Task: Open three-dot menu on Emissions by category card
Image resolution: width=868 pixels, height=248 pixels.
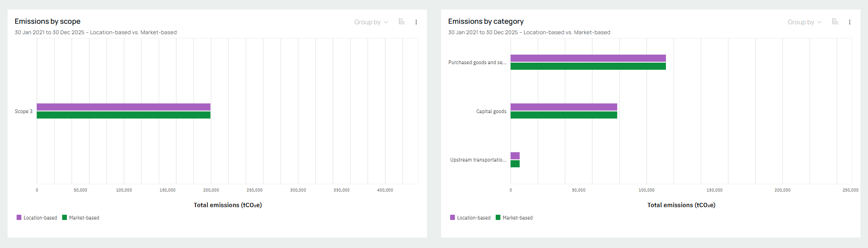Action: (x=850, y=22)
